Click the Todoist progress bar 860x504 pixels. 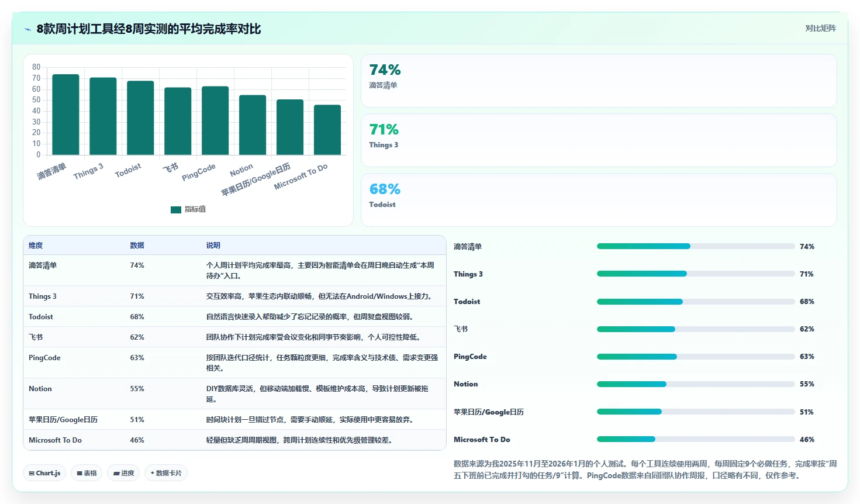pyautogui.click(x=696, y=302)
